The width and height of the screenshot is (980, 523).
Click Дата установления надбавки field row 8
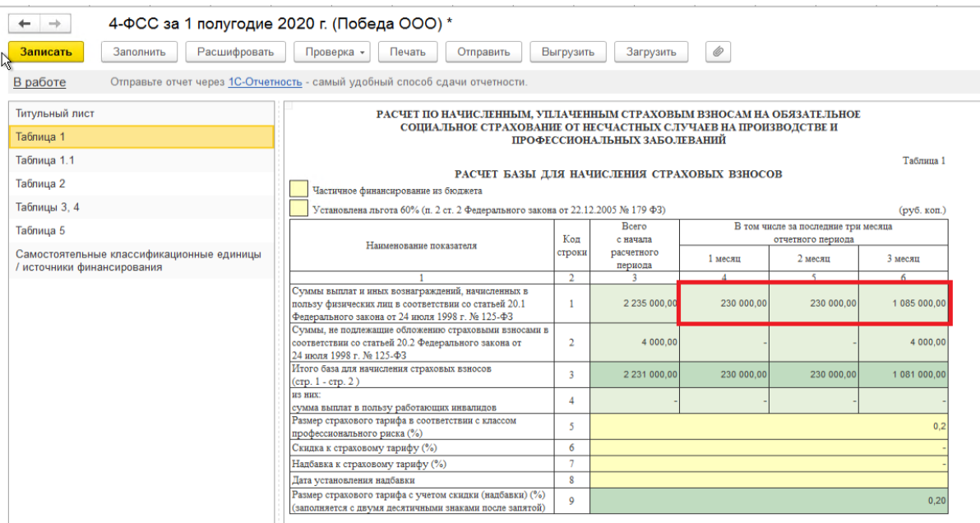(769, 480)
